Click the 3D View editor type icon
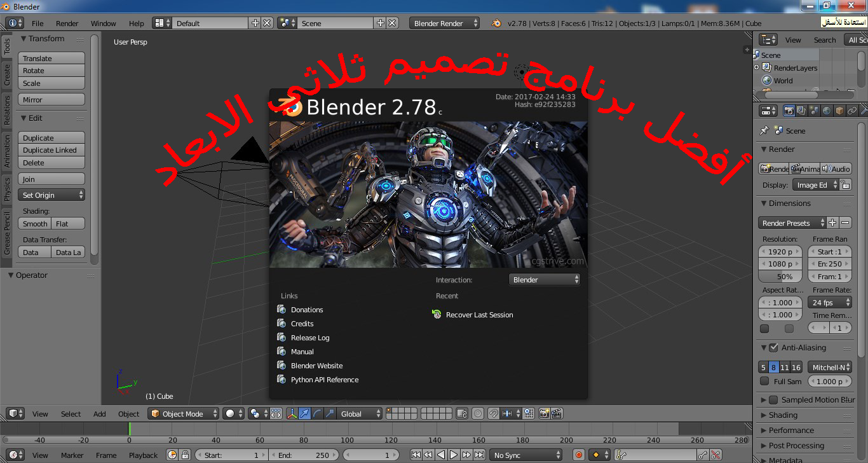Image resolution: width=868 pixels, height=463 pixels. (14, 413)
